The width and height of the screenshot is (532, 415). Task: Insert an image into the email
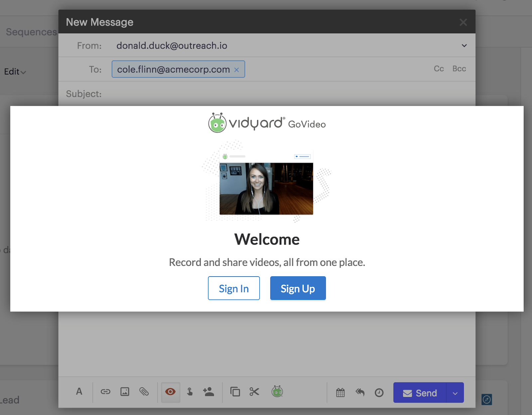[x=125, y=392]
